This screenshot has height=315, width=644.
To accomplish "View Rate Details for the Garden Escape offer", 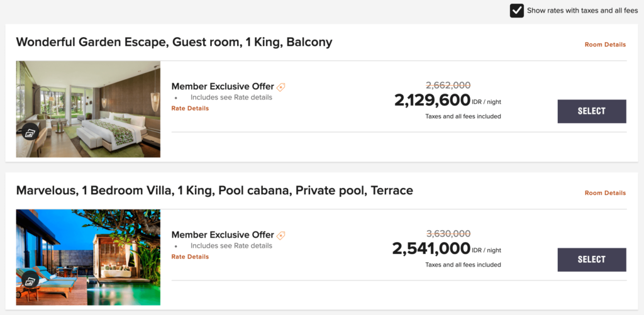I will (190, 108).
